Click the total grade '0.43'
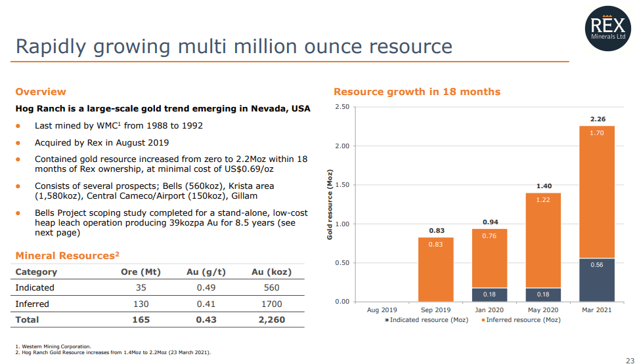Viewport: 637px width, 364px height. (x=206, y=320)
